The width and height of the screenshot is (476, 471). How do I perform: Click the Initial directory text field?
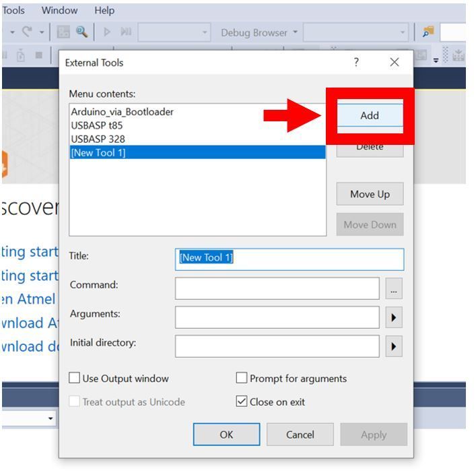(x=277, y=346)
